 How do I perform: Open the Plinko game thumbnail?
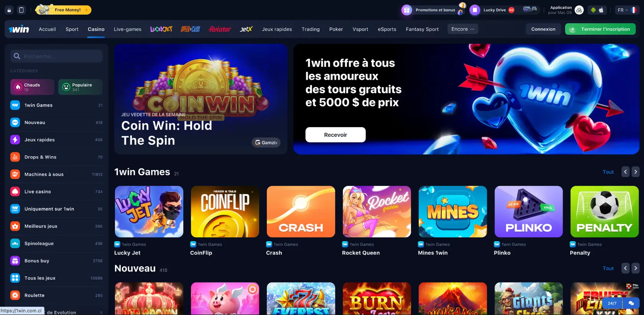coord(529,212)
